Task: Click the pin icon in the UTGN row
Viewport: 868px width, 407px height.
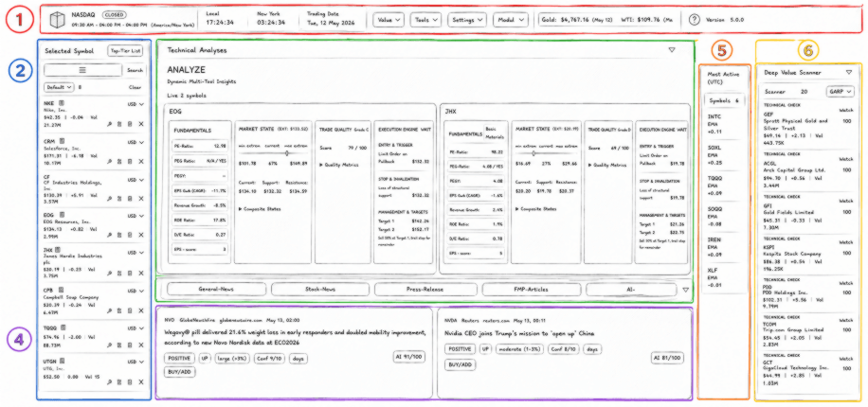Action: (110, 381)
